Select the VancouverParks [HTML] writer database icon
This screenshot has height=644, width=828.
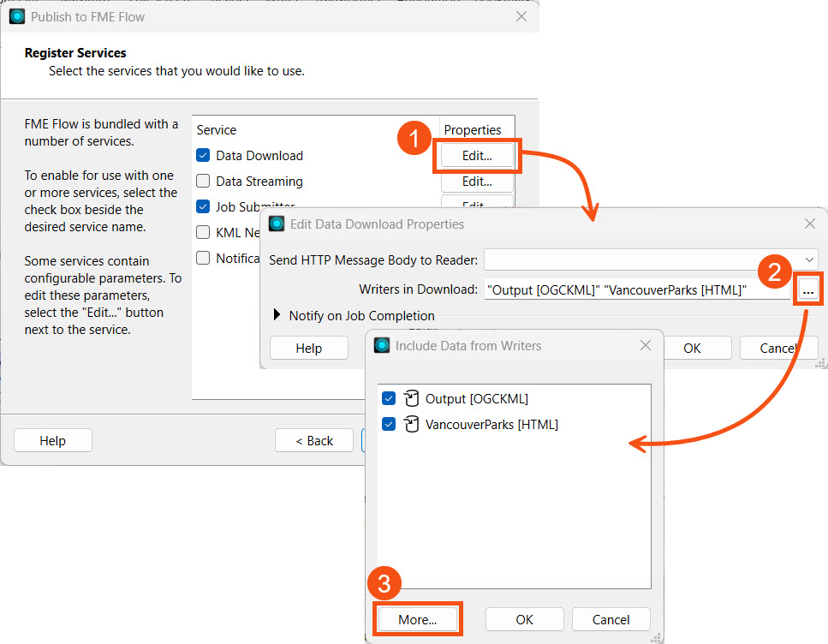[411, 424]
